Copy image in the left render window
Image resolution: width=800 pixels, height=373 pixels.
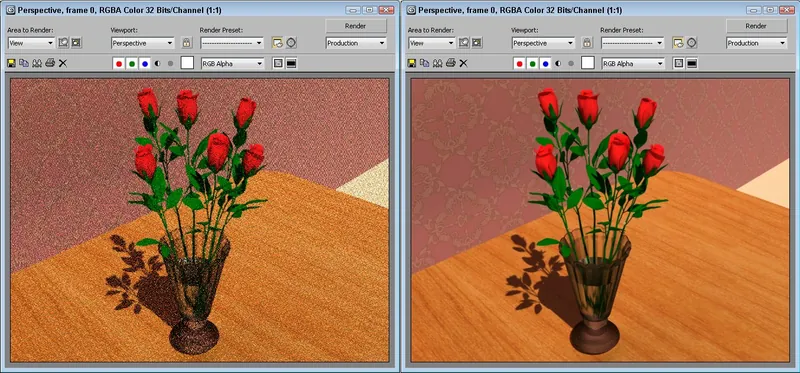click(24, 63)
